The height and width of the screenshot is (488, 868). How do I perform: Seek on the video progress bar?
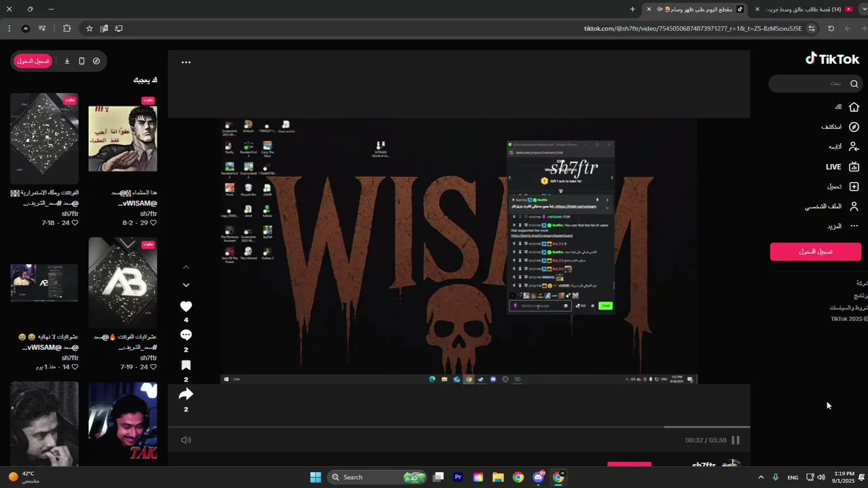tap(459, 427)
